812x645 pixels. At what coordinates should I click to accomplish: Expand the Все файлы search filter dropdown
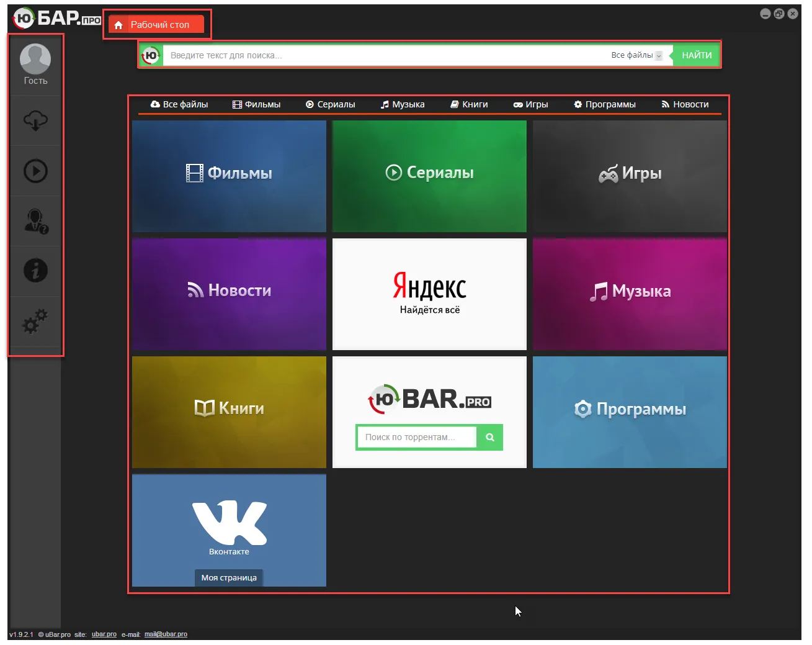pyautogui.click(x=636, y=55)
